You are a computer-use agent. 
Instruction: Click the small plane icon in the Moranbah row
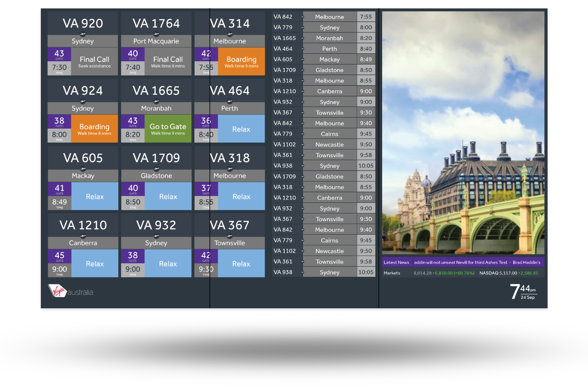pos(303,38)
